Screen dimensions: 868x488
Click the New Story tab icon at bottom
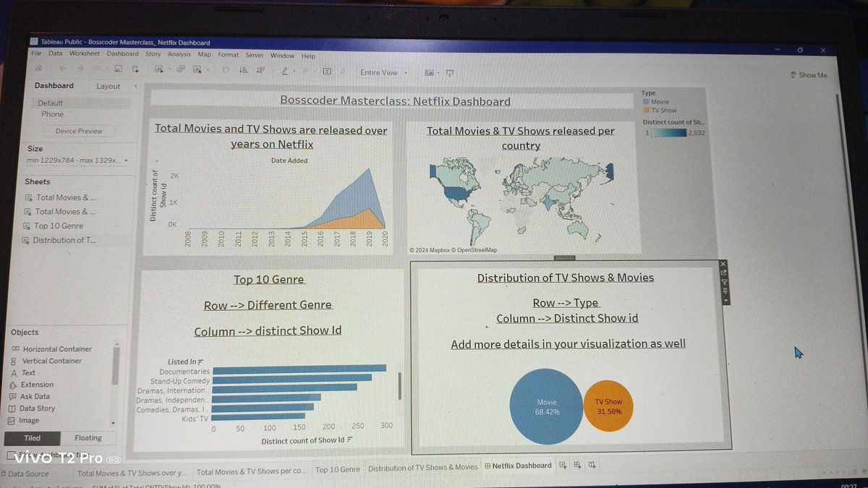tap(593, 465)
